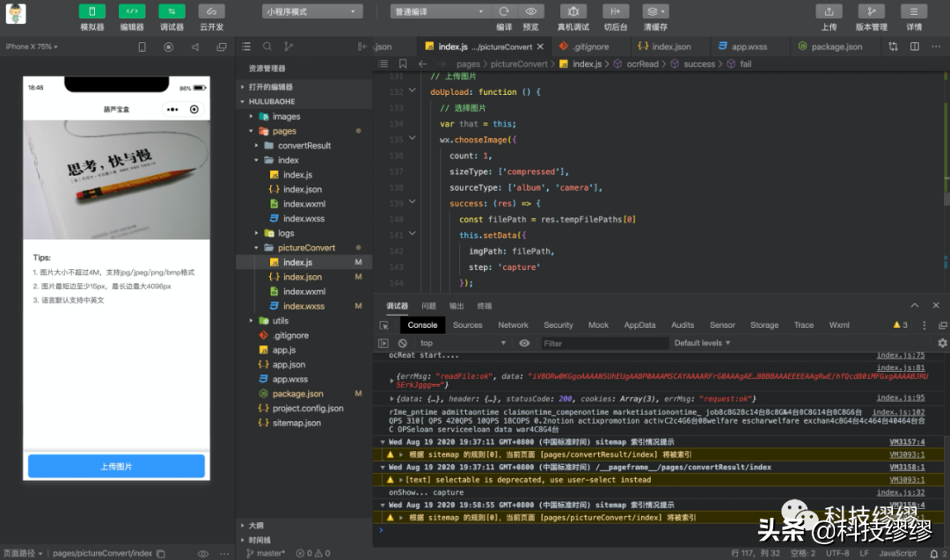Open console settings gear icon

[x=942, y=343]
